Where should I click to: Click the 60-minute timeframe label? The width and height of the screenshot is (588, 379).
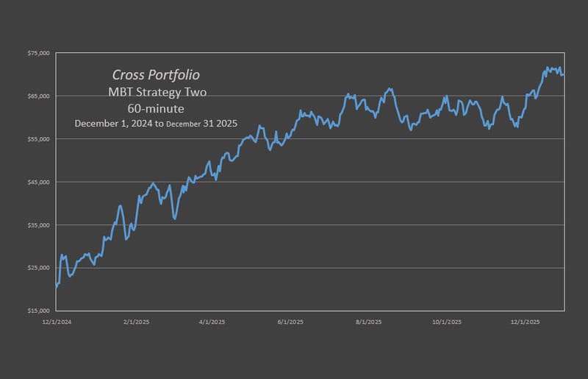[155, 108]
